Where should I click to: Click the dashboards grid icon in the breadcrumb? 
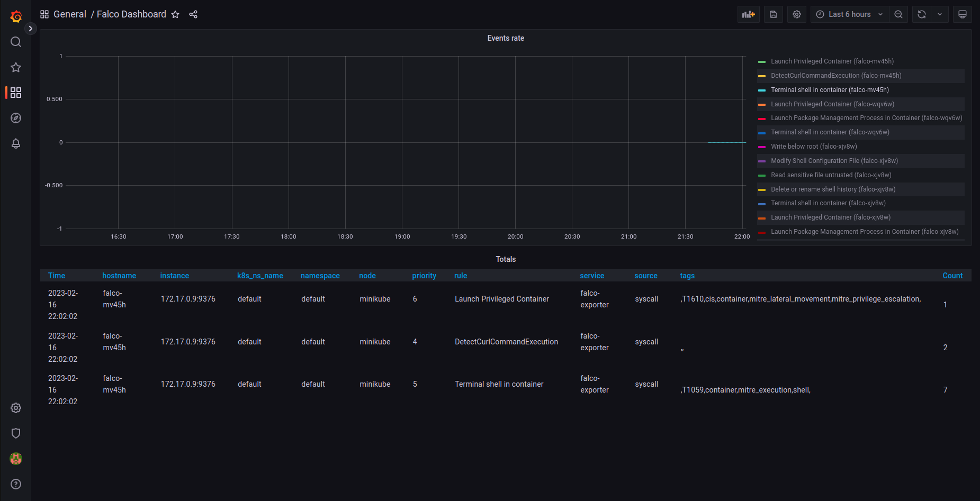click(x=44, y=14)
